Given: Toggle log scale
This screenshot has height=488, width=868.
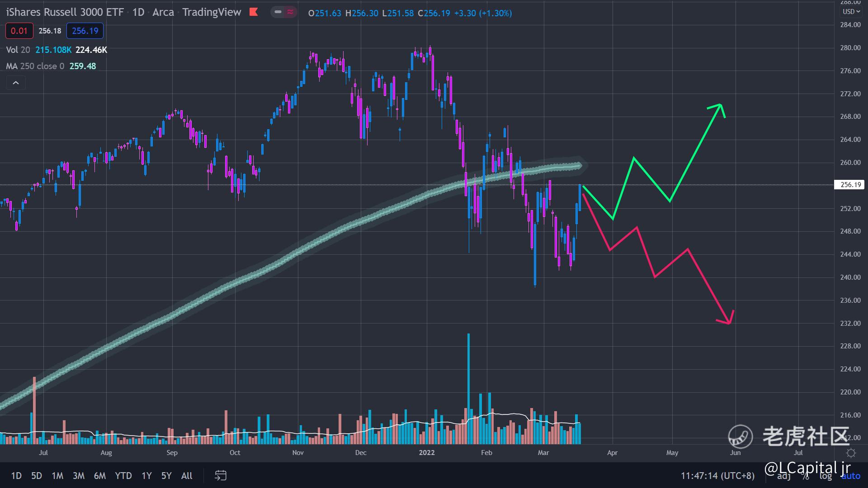Looking at the screenshot, I should point(826,476).
